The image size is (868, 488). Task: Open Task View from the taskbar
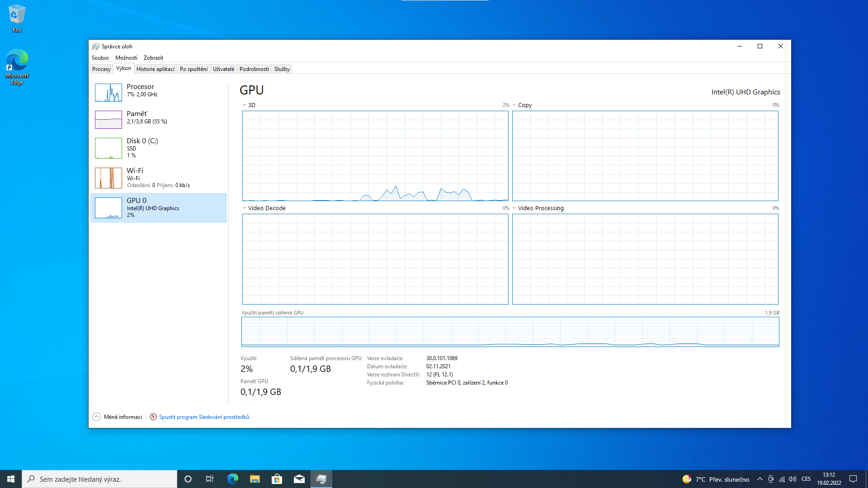point(210,479)
